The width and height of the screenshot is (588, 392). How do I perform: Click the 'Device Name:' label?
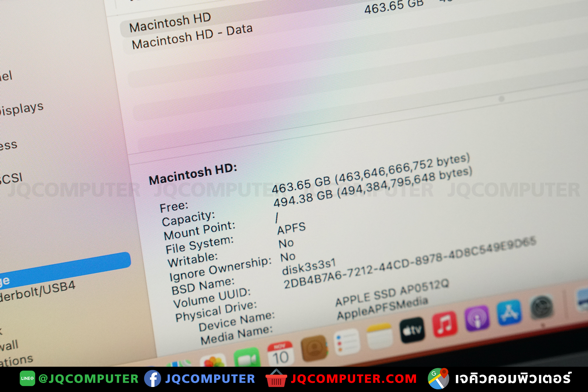click(237, 321)
